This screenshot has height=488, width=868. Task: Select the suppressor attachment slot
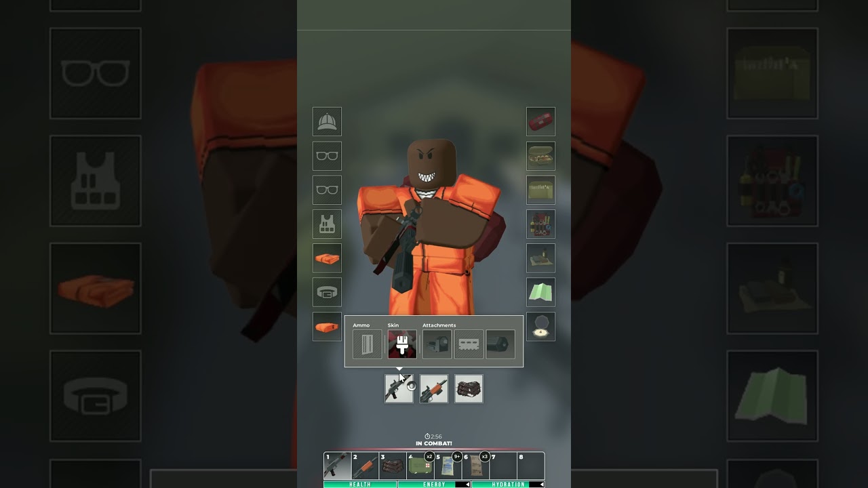pyautogui.click(x=500, y=344)
